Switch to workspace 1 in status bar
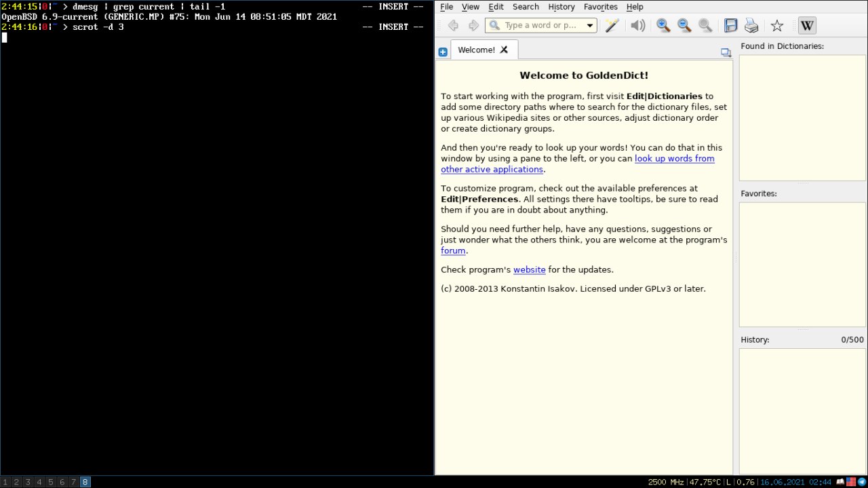 click(x=5, y=482)
